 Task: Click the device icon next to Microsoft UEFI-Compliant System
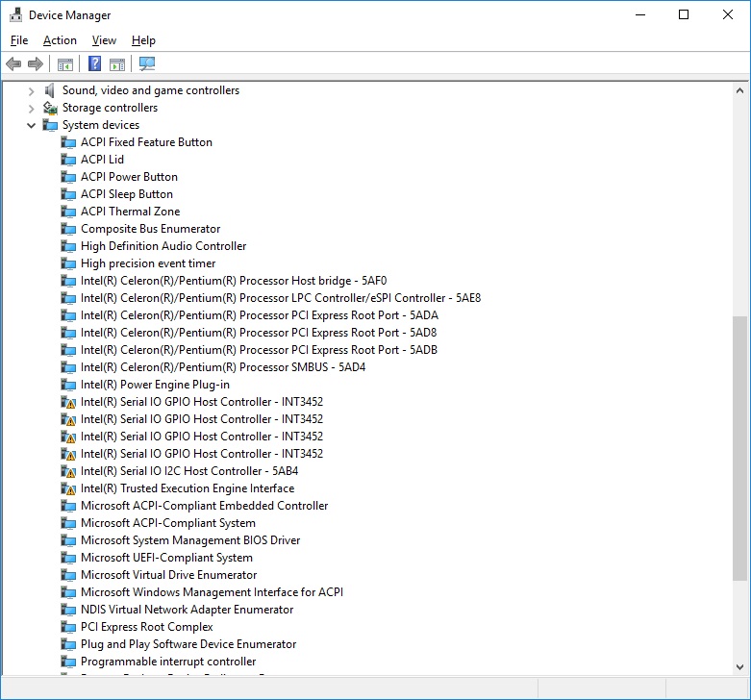68,558
